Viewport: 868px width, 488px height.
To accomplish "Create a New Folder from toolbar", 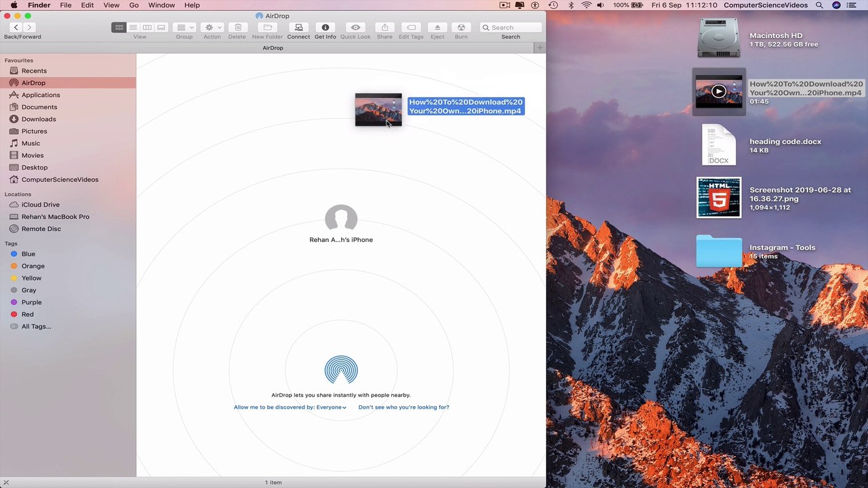I will click(x=268, y=27).
